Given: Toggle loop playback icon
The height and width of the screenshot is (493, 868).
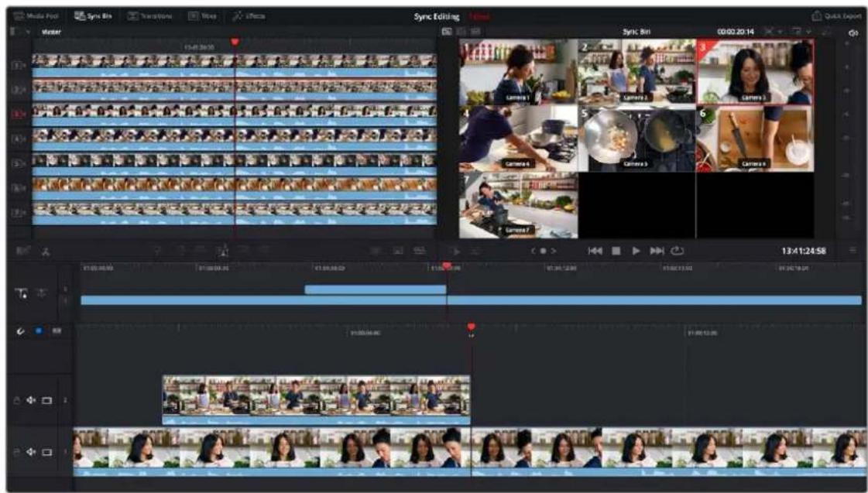Looking at the screenshot, I should tap(677, 251).
